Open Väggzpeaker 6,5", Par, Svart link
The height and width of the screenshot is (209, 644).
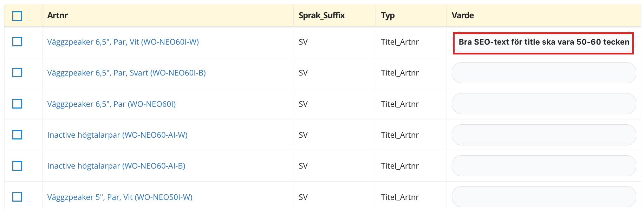(126, 73)
